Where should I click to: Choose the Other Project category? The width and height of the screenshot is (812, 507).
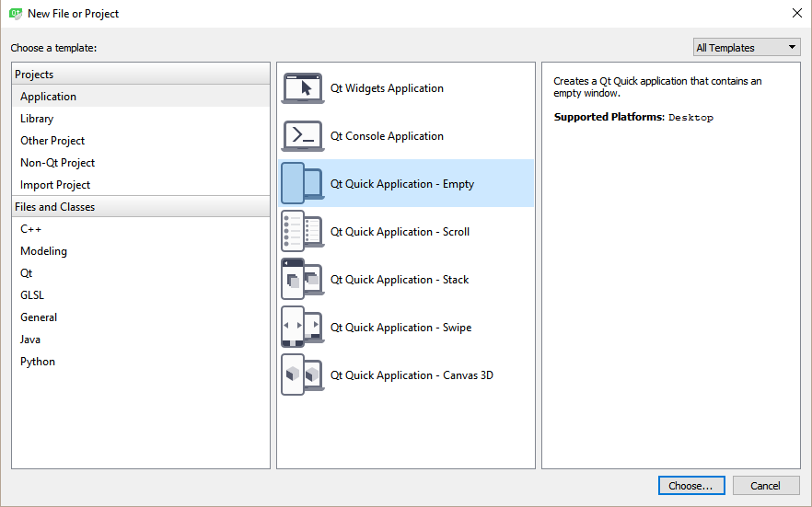52,141
